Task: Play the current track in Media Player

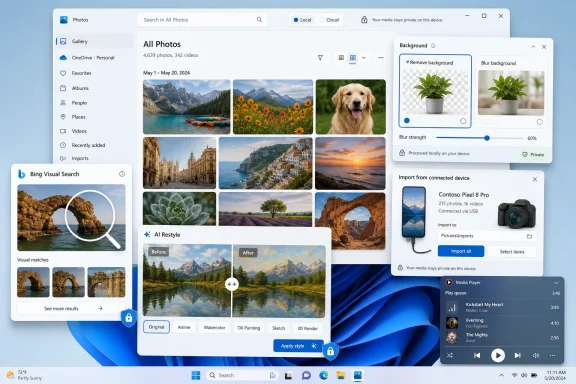Action: [498, 355]
